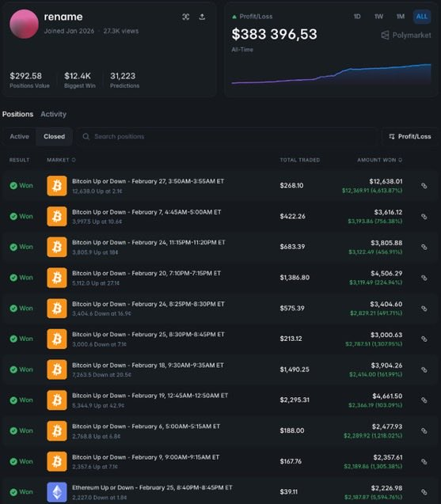This screenshot has height=504, width=441.
Task: Click the Ethereum icon for February 25 market
Action: (x=57, y=492)
